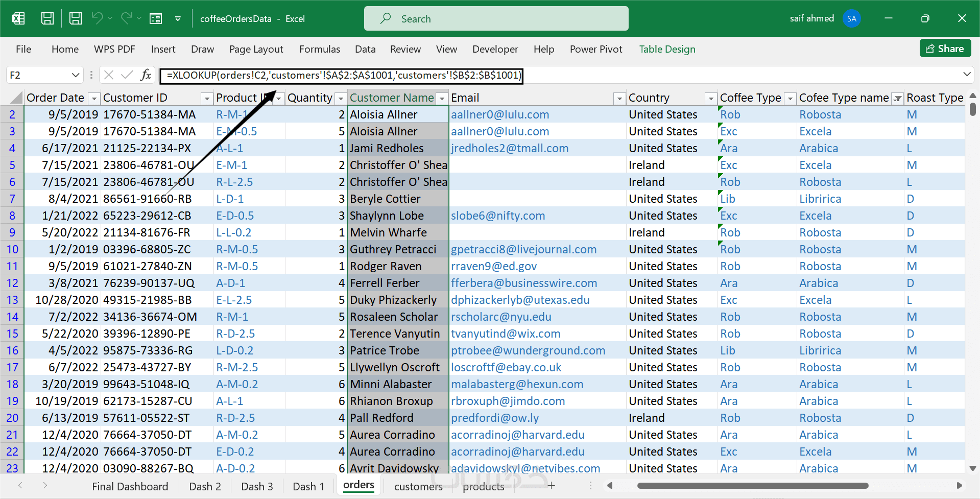Open the Table Design tab
Screen dimensions: 980x499
(667, 49)
